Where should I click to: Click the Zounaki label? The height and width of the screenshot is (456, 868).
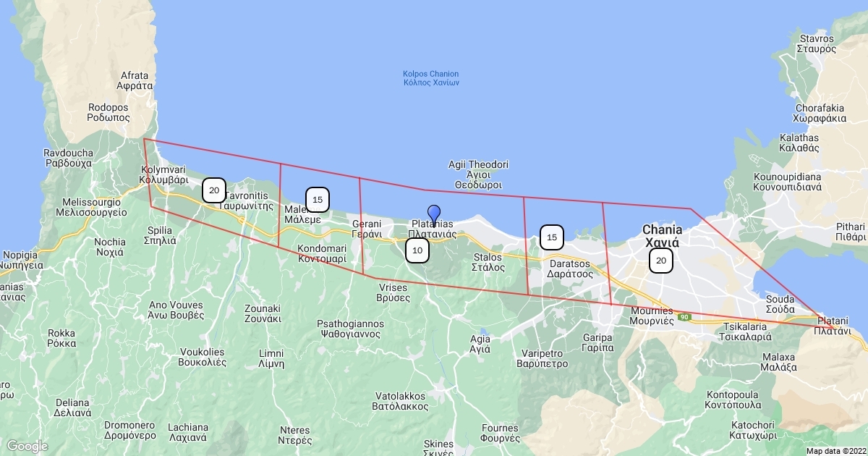[263, 313]
